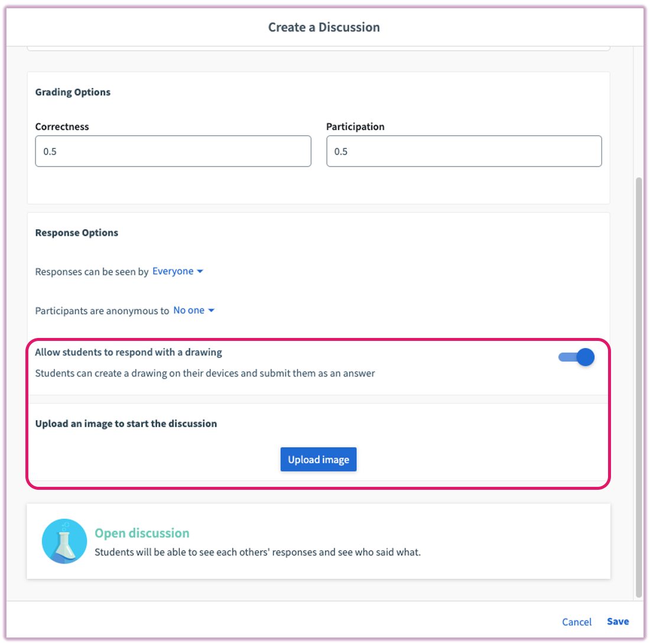Image resolution: width=650 pixels, height=644 pixels.
Task: Focus the Participation grade input field
Action: (464, 151)
